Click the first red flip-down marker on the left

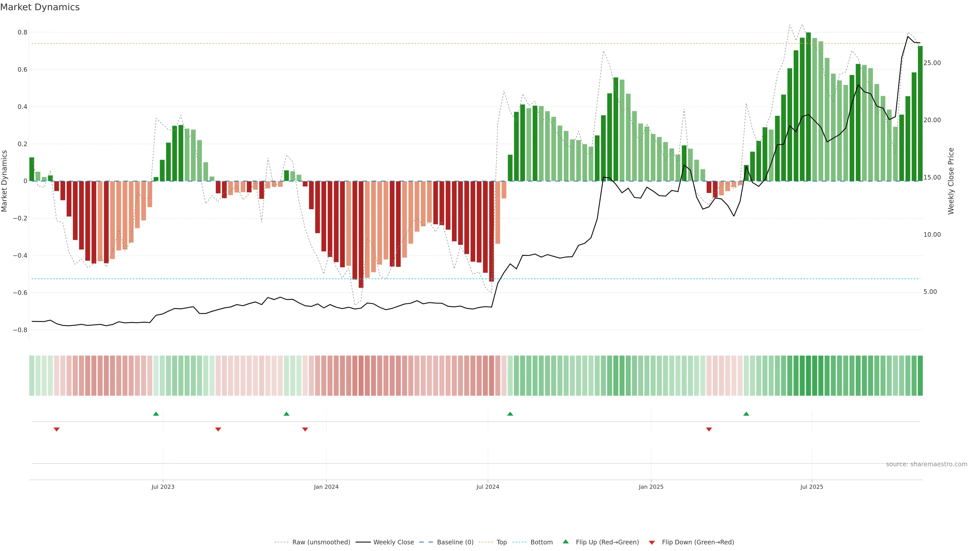click(x=57, y=429)
